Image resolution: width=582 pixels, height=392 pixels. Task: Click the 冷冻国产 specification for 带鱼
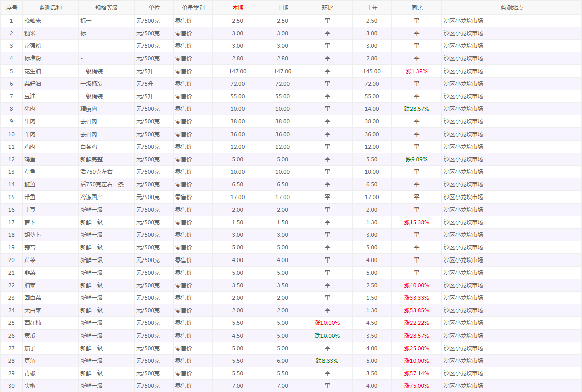(x=91, y=197)
